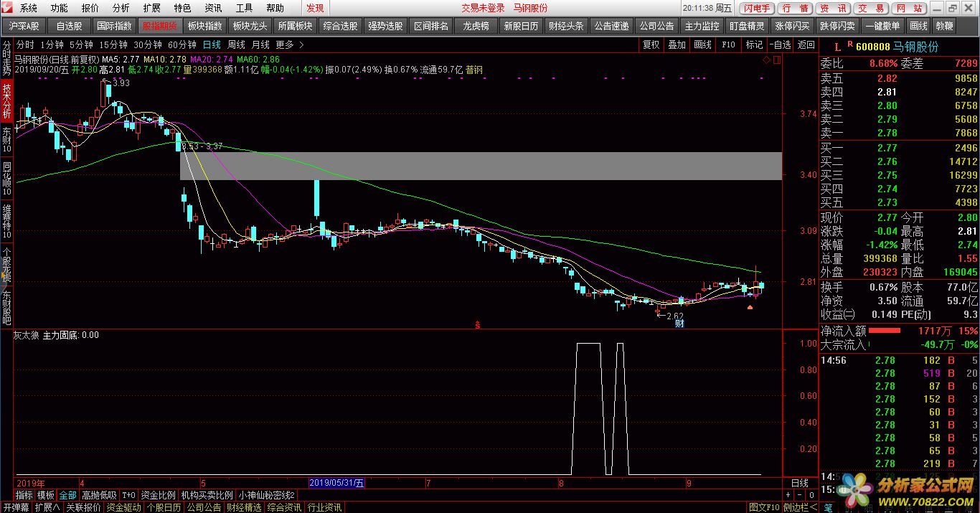Click 图文F10 in the status bar
Image resolution: width=980 pixels, height=513 pixels.
764,507
